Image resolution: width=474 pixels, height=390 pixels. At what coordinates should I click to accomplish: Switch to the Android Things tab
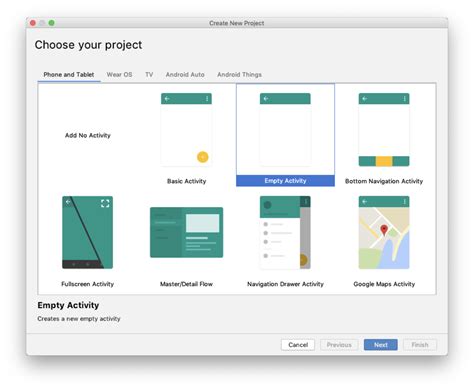tap(239, 75)
